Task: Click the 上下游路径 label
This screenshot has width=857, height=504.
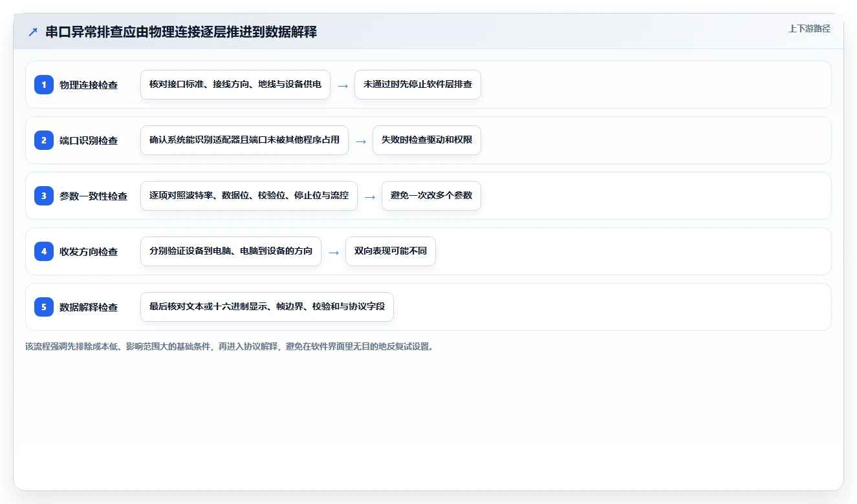Action: [809, 28]
